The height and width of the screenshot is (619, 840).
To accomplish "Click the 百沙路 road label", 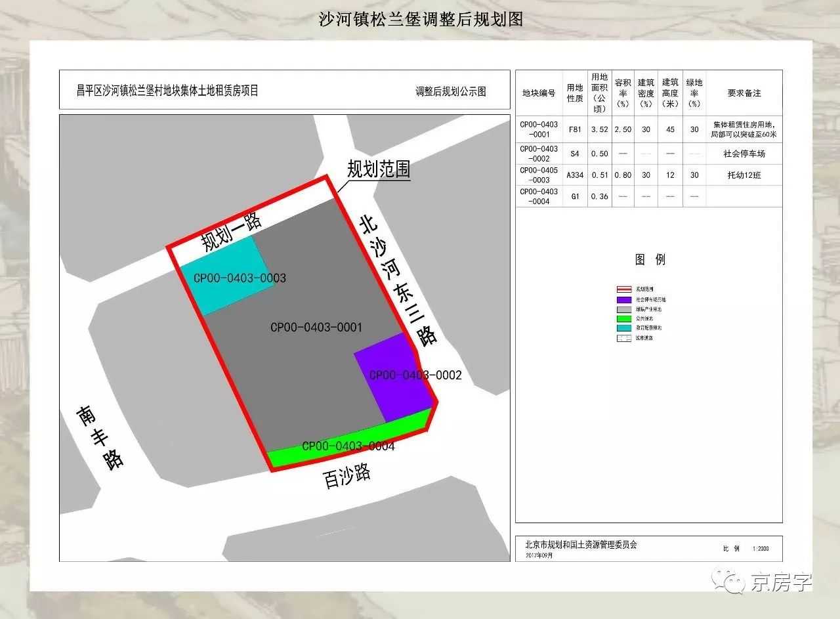I will [346, 477].
